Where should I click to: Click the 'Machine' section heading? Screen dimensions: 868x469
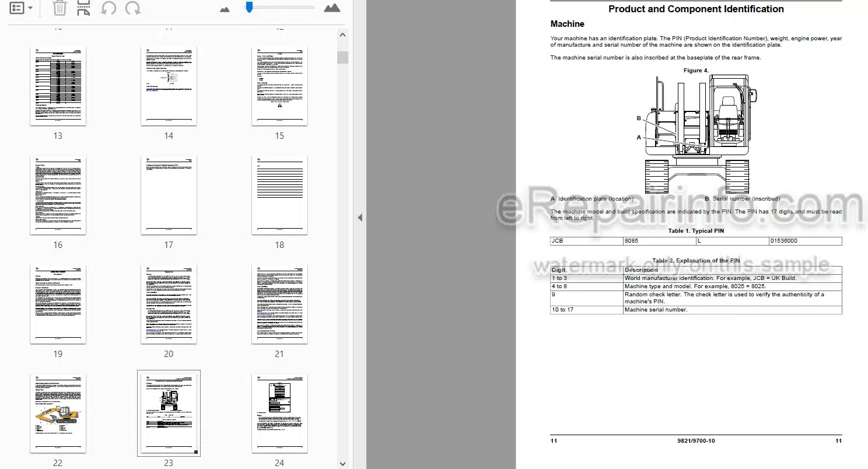point(568,24)
